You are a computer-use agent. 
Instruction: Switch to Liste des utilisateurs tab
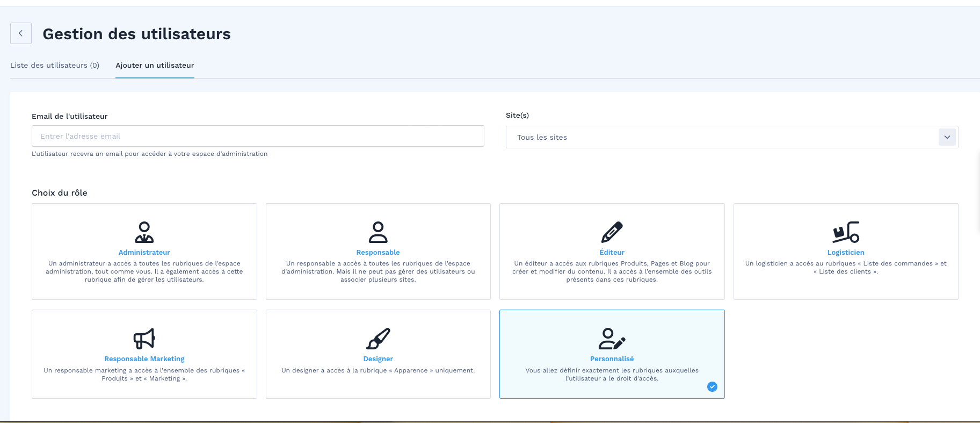[55, 65]
